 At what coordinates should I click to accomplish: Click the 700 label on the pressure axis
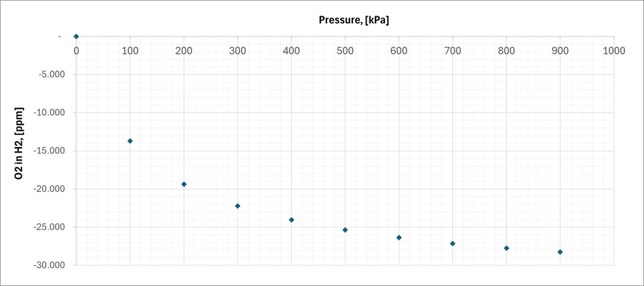coord(453,50)
